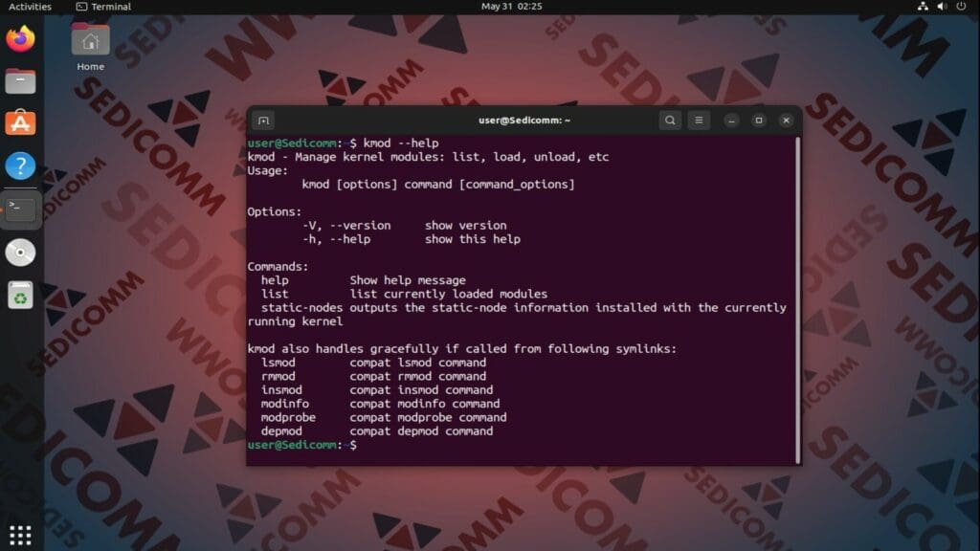Click the 'kmod --help' command text
The height and width of the screenshot is (551, 980).
(x=401, y=143)
